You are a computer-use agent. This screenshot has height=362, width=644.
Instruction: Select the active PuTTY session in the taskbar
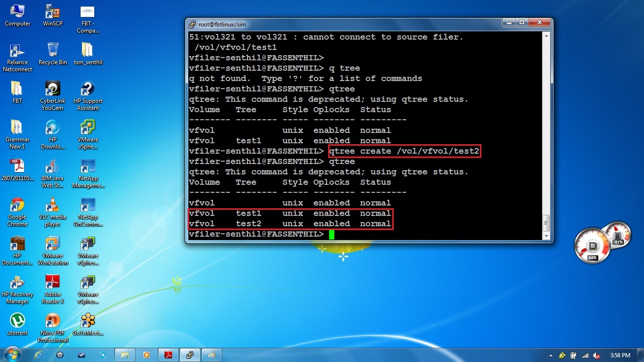click(x=190, y=355)
